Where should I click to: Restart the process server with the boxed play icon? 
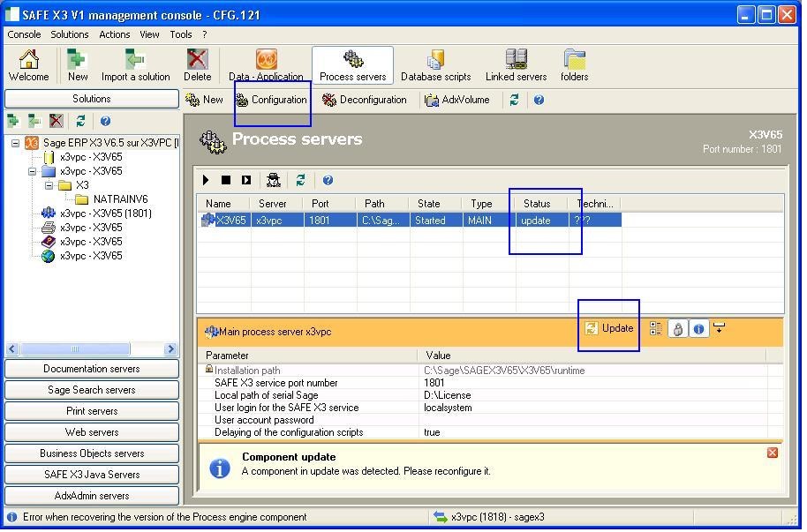246,180
